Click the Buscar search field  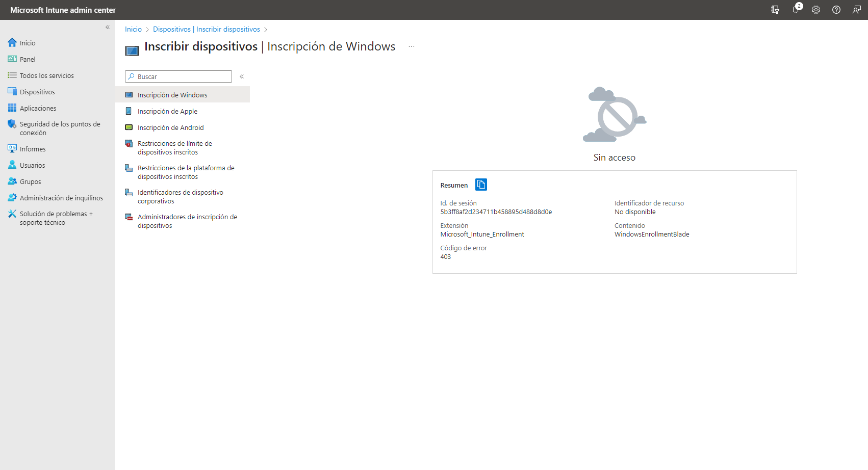pyautogui.click(x=178, y=76)
